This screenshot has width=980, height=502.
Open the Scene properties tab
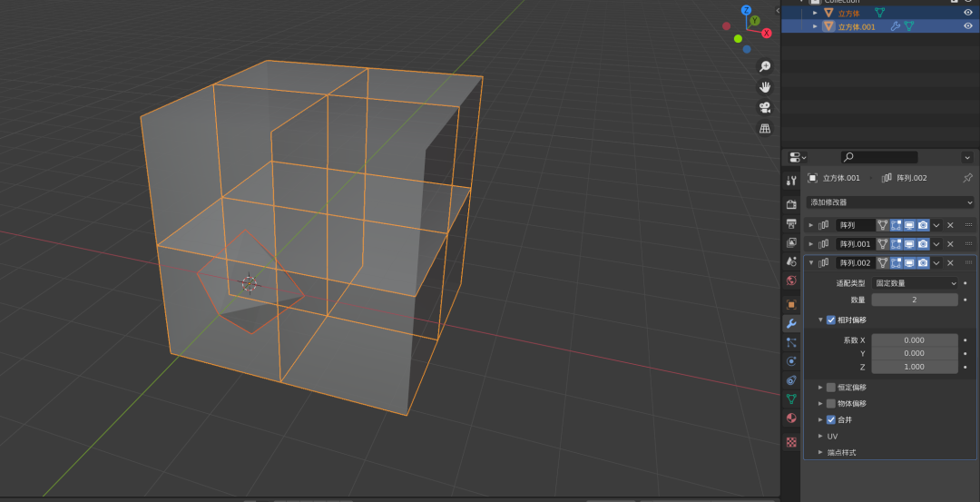click(791, 261)
